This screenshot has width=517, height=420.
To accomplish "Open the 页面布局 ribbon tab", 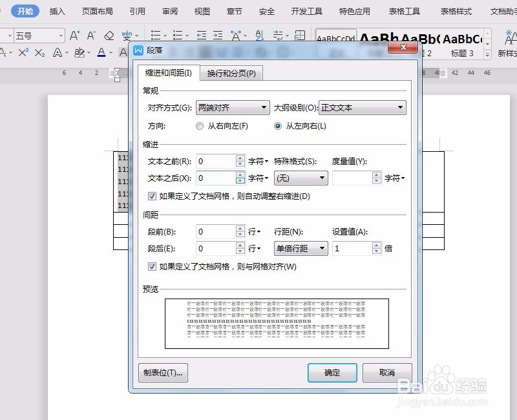I will [x=97, y=11].
